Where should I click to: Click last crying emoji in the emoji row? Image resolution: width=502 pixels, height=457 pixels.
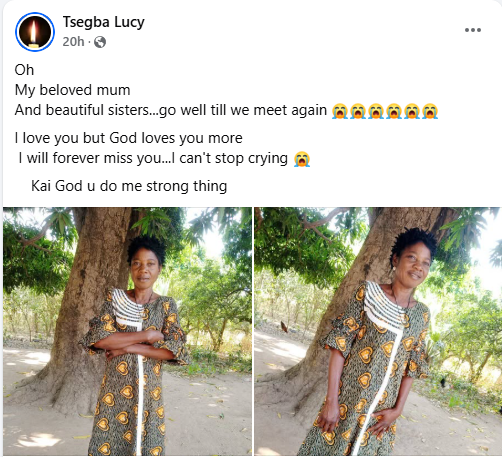coord(430,111)
